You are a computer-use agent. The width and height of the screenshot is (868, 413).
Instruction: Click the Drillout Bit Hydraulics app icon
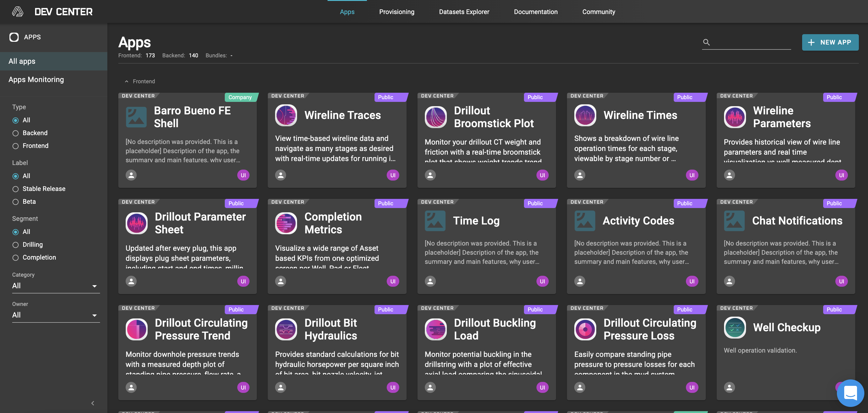(x=286, y=329)
